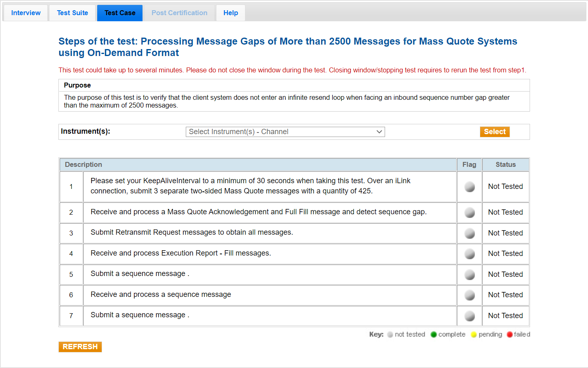Click the step 3 Retransmit Request description
Viewport: 588px width, 368px height.
[x=192, y=232]
